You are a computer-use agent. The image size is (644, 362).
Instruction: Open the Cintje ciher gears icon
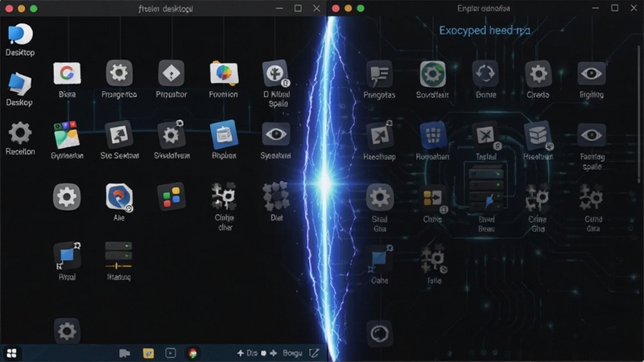pos(224,196)
